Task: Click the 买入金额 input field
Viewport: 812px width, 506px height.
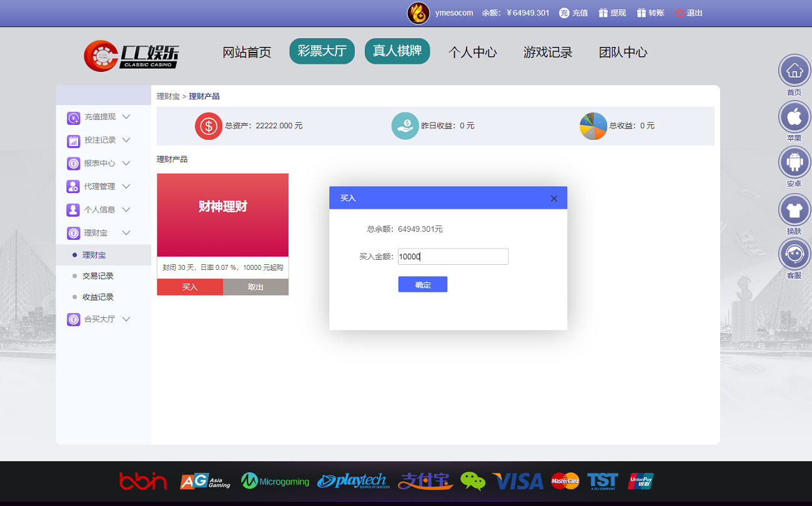Action: [453, 256]
